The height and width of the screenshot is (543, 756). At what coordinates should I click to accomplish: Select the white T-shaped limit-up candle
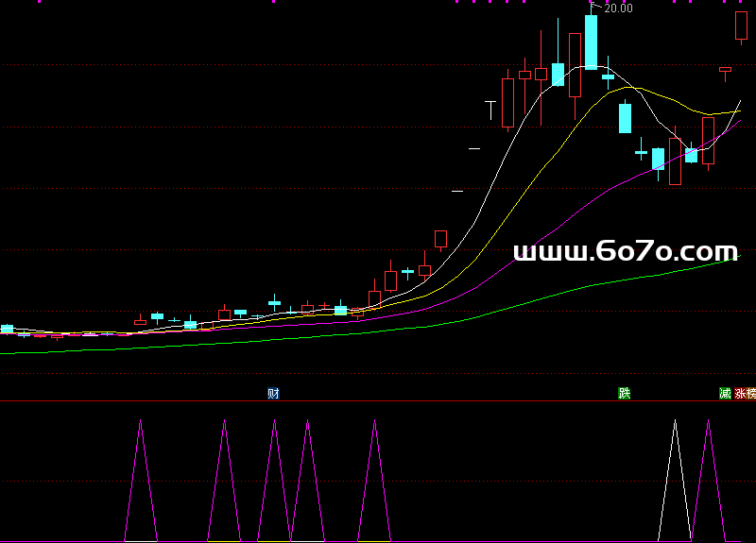[x=490, y=110]
